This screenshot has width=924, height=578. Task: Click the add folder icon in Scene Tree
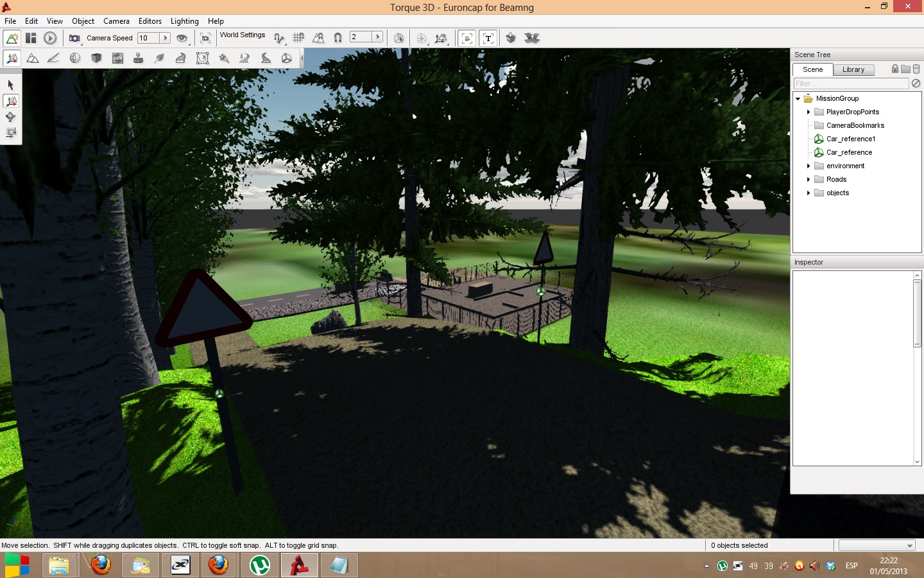coord(905,69)
